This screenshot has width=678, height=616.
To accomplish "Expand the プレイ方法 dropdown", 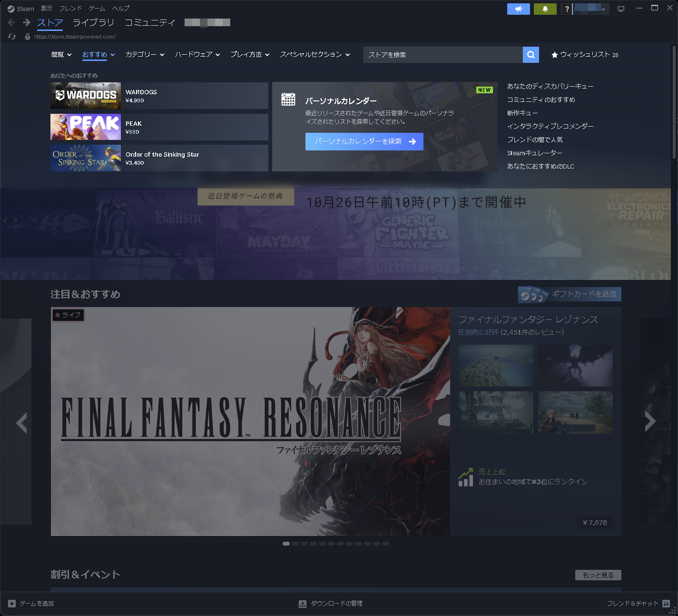I will pyautogui.click(x=250, y=55).
